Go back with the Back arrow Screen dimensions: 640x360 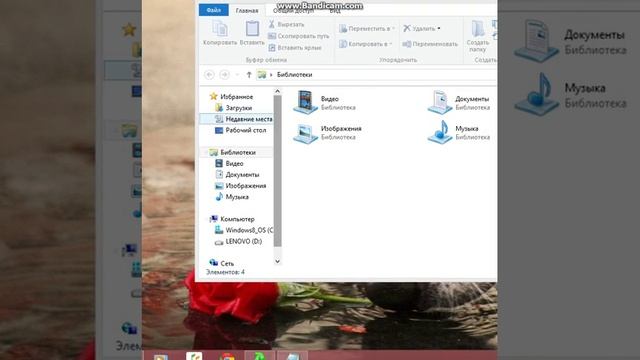(209, 75)
